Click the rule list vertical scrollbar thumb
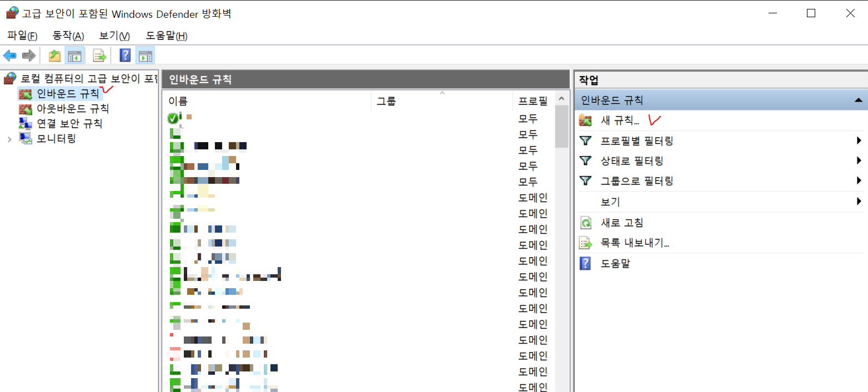This screenshot has height=392, width=868. [x=561, y=127]
